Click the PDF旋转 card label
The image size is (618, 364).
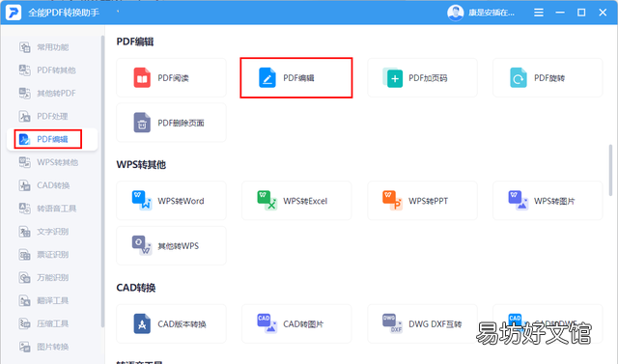pyautogui.click(x=549, y=78)
